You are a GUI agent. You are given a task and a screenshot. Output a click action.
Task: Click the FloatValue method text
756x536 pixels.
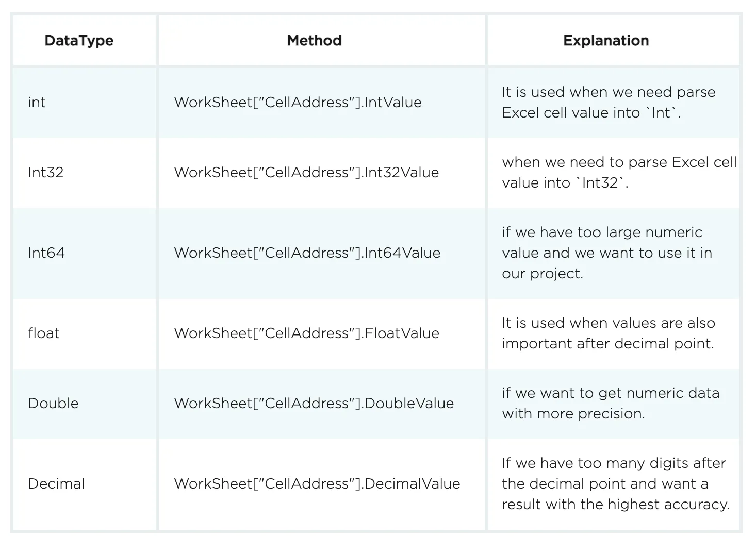(307, 333)
